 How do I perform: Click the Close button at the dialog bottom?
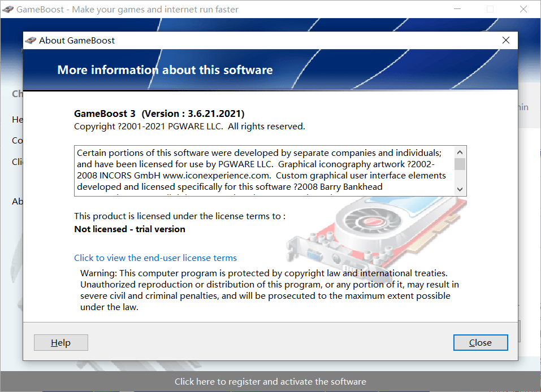(480, 342)
